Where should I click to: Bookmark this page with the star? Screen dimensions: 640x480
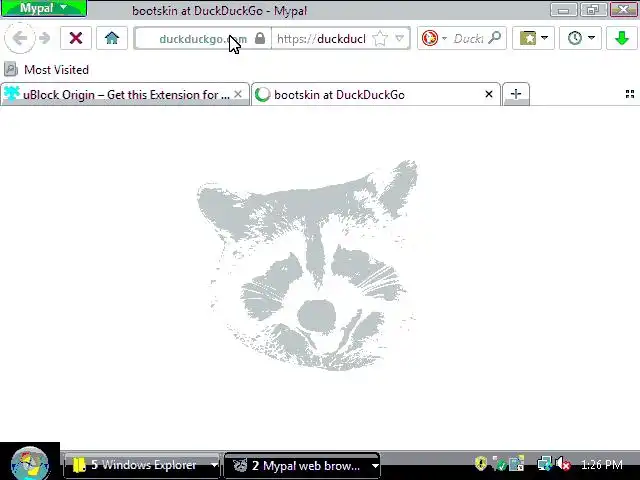tap(380, 39)
